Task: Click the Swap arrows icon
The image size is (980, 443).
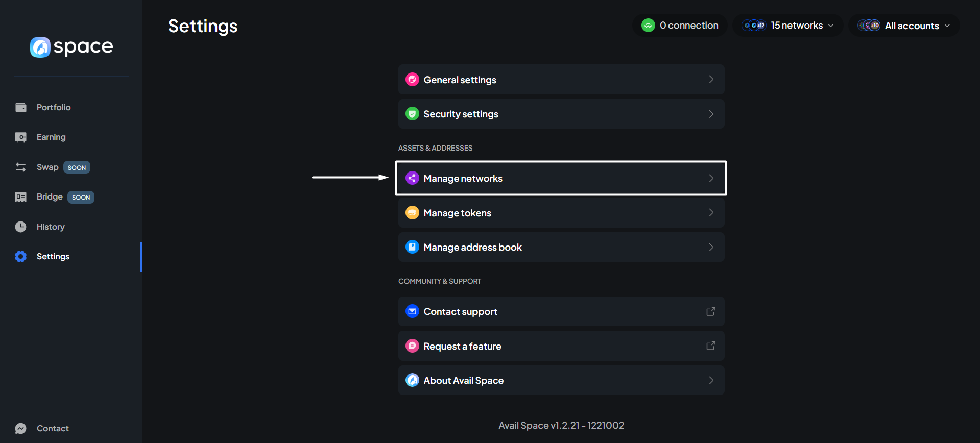Action: (x=21, y=167)
